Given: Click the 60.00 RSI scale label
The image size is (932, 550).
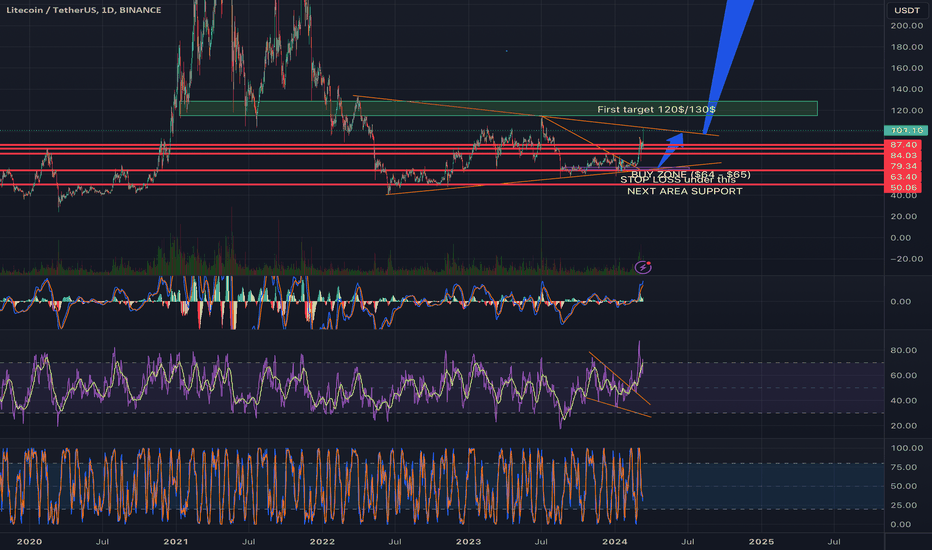Looking at the screenshot, I should click(903, 375).
